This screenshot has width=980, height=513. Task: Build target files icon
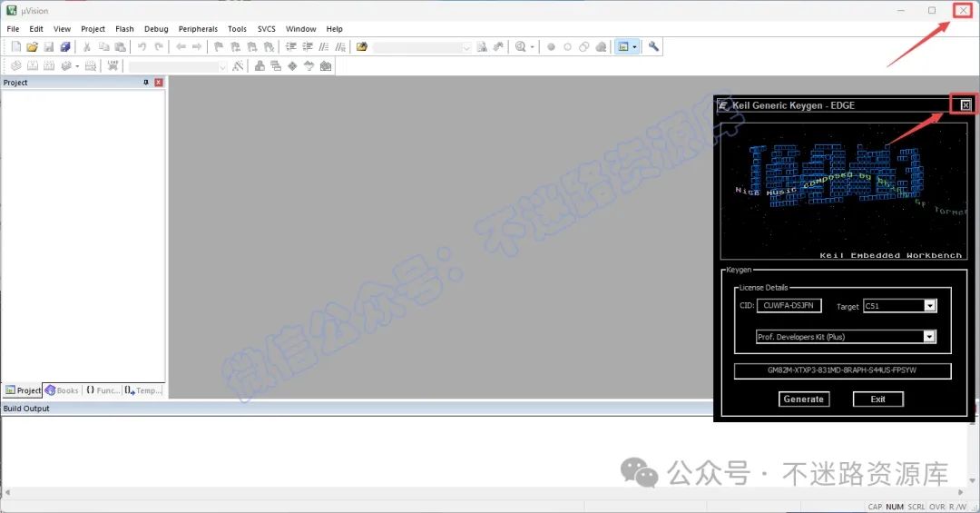pos(33,65)
